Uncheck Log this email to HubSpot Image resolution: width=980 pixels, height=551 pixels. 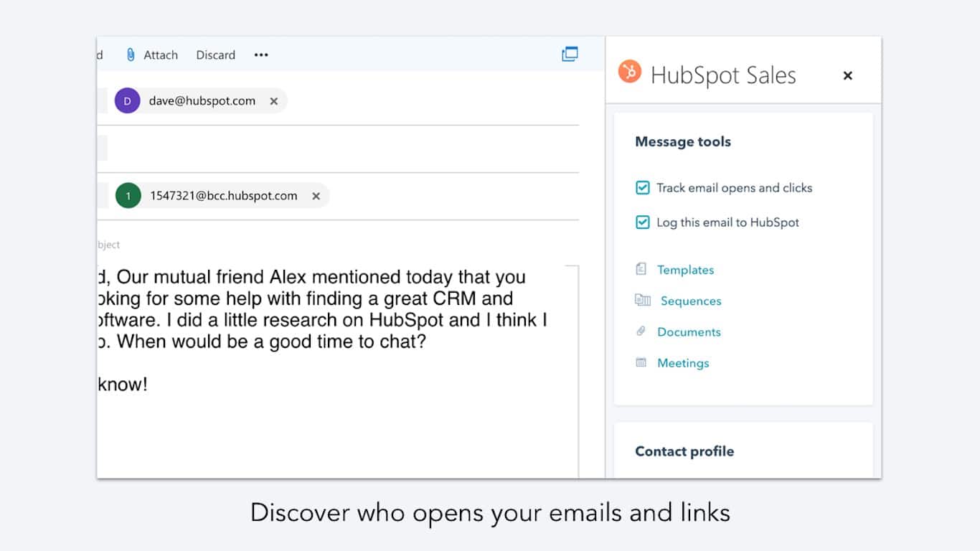[643, 222]
